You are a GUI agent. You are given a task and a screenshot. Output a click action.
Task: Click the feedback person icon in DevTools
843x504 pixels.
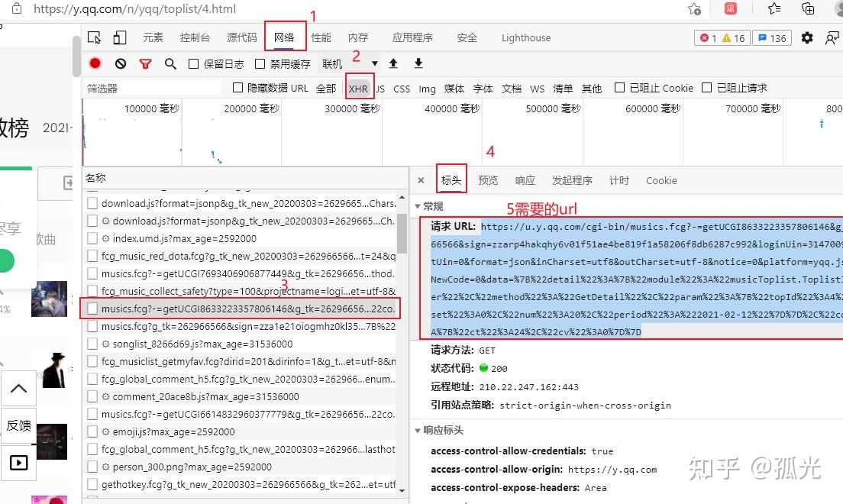coord(832,37)
